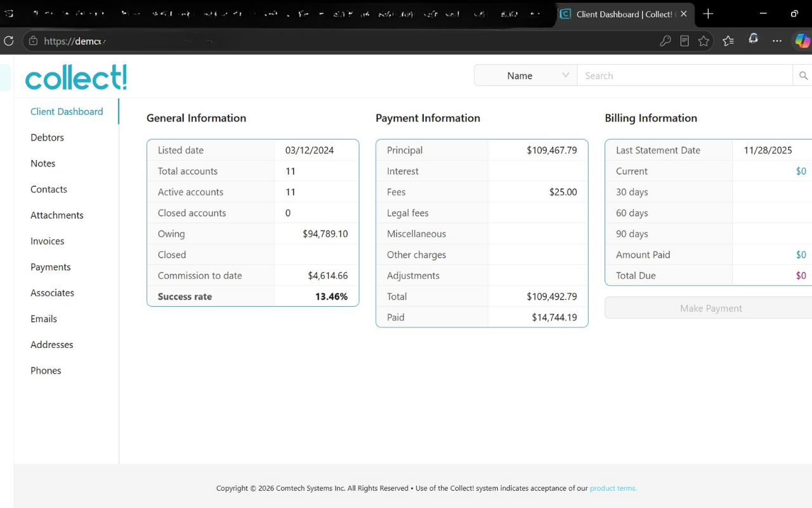
Task: Click the 30 days row label
Action: click(632, 192)
